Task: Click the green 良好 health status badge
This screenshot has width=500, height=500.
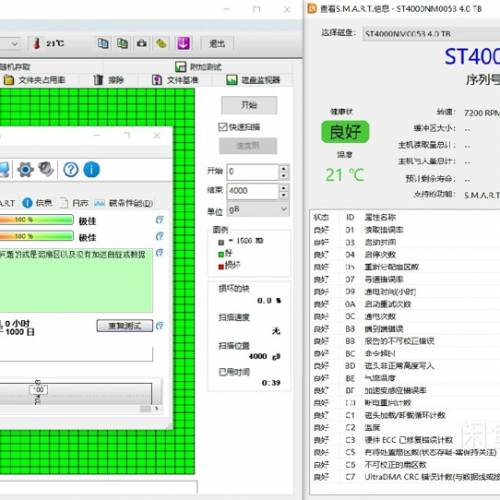Action: 345,132
